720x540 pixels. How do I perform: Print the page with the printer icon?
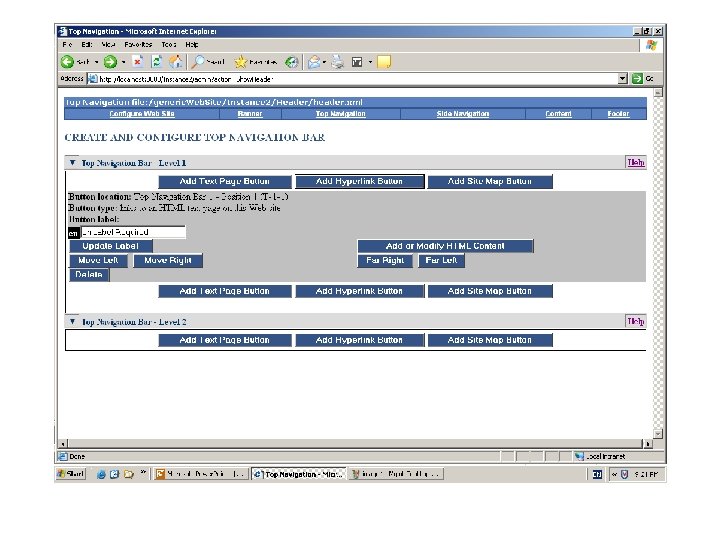click(338, 62)
